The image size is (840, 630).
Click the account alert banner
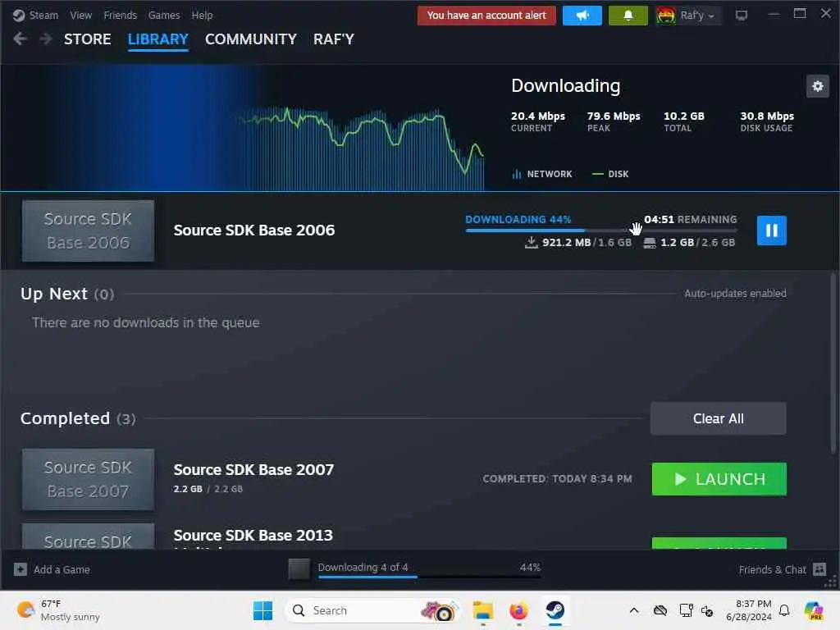[486, 16]
